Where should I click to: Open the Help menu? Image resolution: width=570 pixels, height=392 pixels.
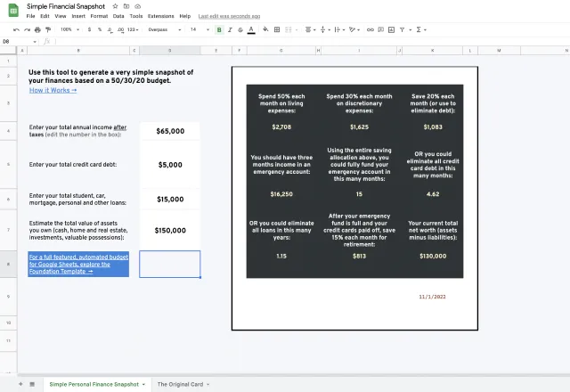click(184, 16)
